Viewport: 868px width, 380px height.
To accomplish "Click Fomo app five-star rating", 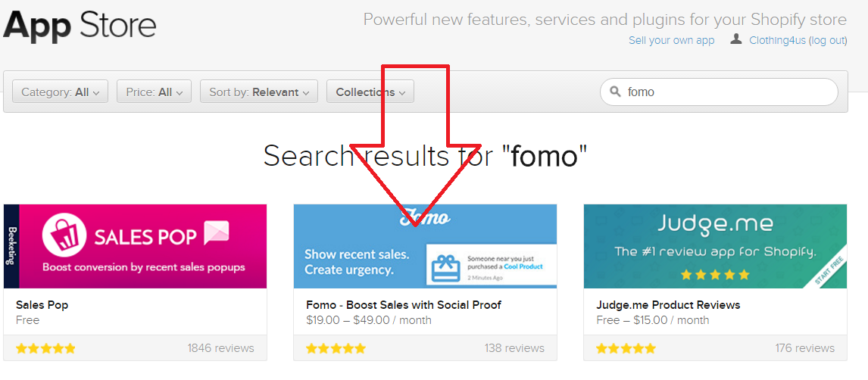I will tap(336, 348).
